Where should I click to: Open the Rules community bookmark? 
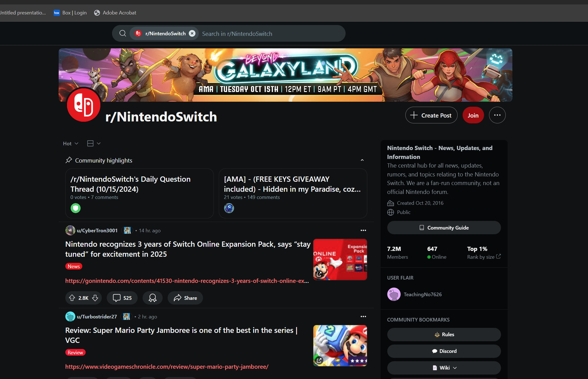tap(444, 335)
